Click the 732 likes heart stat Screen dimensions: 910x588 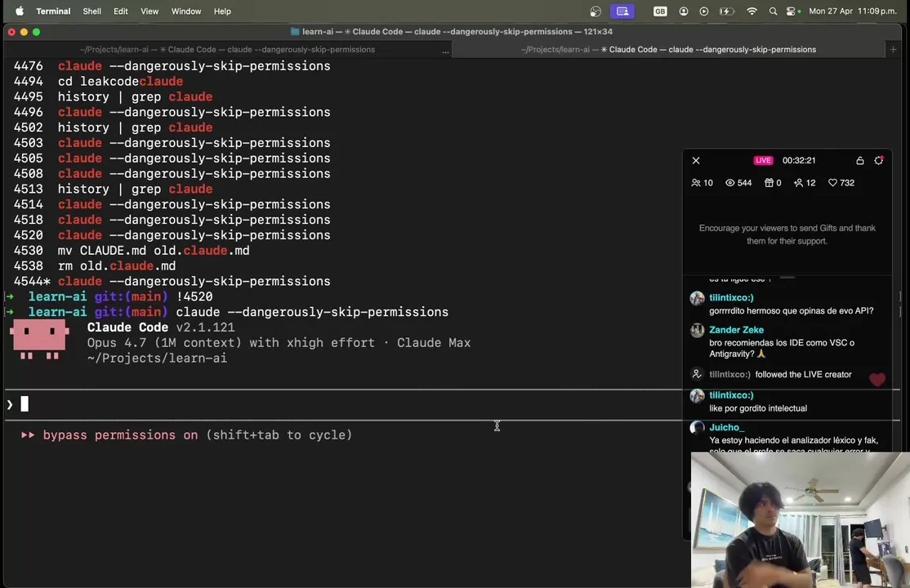pos(841,183)
